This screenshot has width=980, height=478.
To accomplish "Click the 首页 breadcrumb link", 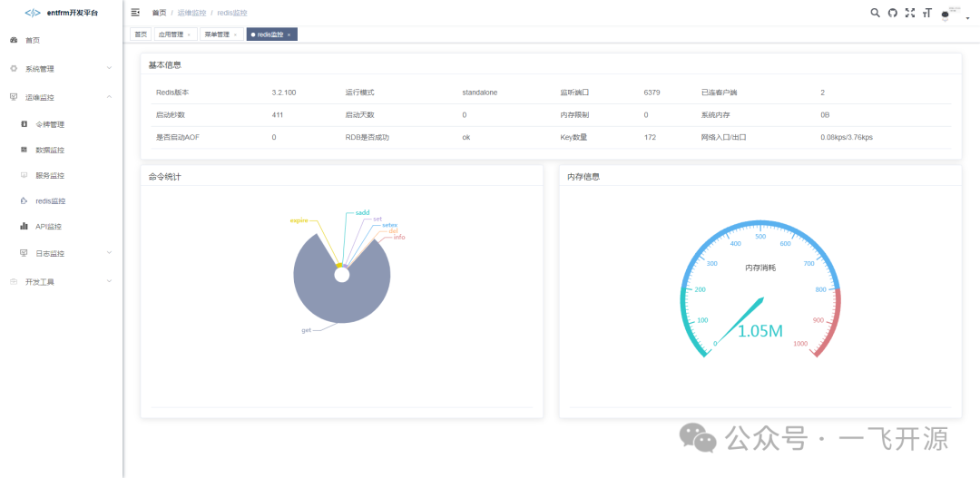I will [x=159, y=13].
